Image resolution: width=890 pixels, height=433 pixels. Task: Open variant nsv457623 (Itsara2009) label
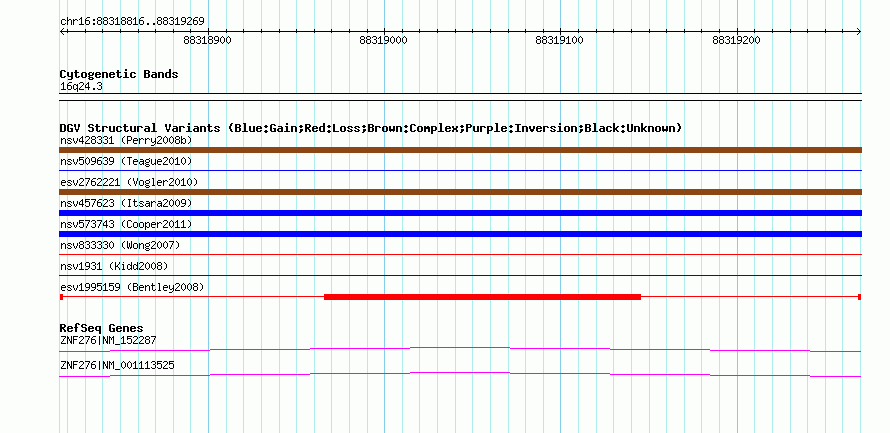tap(126, 203)
